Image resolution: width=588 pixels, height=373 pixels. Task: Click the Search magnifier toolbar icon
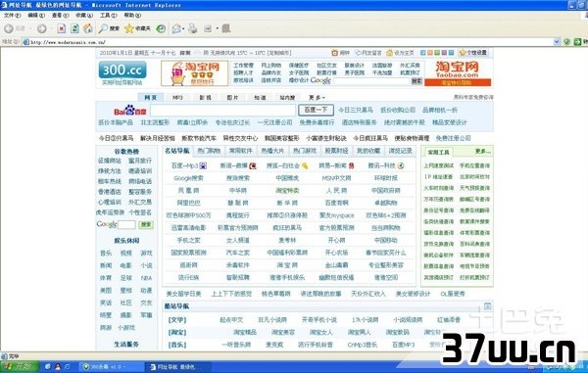[103, 28]
